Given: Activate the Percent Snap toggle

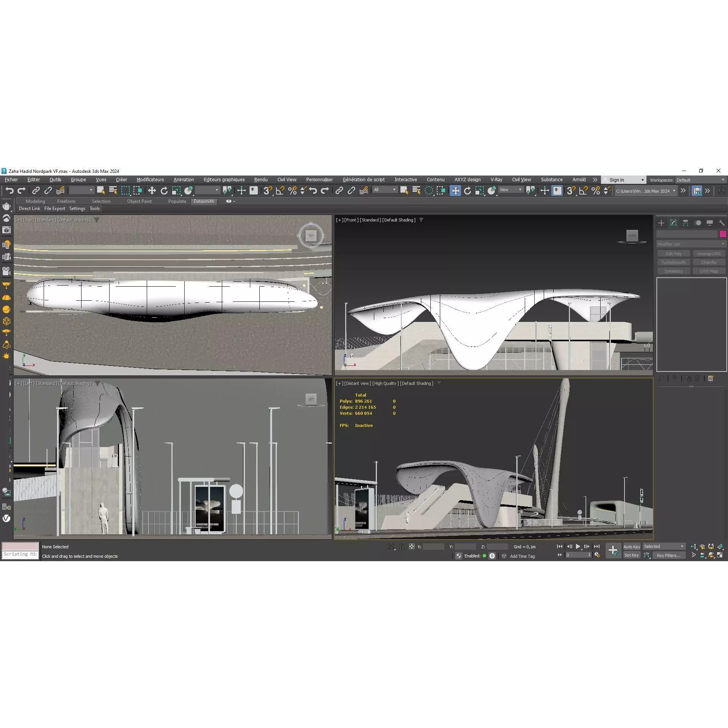Looking at the screenshot, I should (292, 191).
